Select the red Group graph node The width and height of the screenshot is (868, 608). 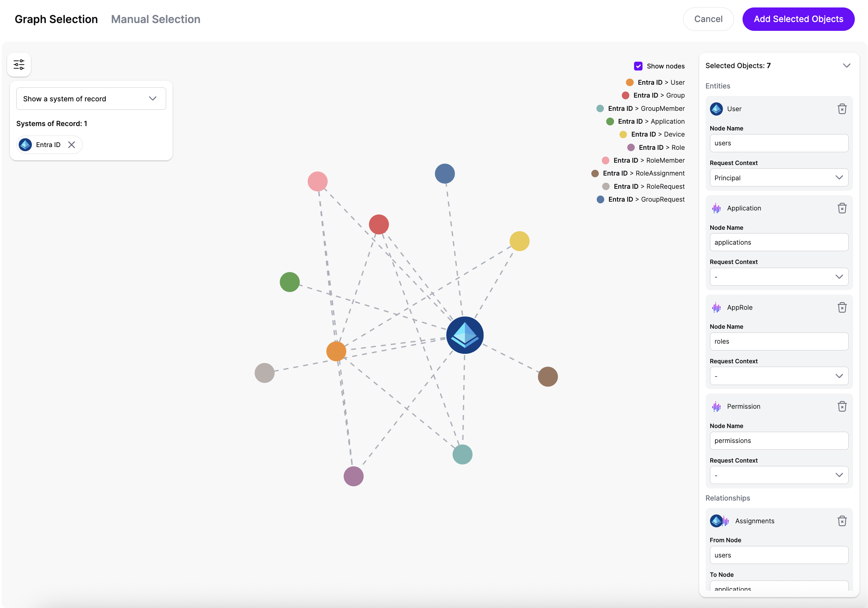pyautogui.click(x=379, y=224)
